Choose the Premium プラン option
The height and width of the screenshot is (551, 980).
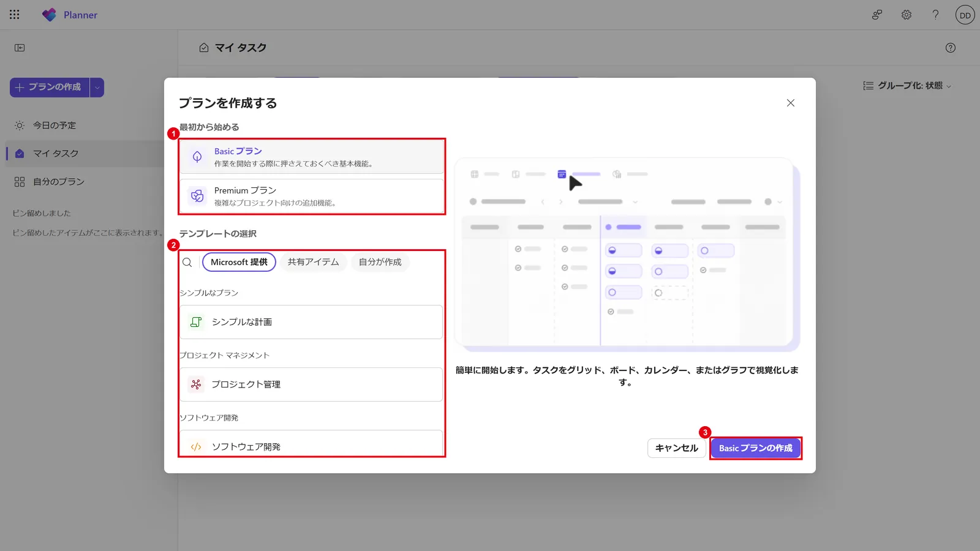pyautogui.click(x=311, y=196)
